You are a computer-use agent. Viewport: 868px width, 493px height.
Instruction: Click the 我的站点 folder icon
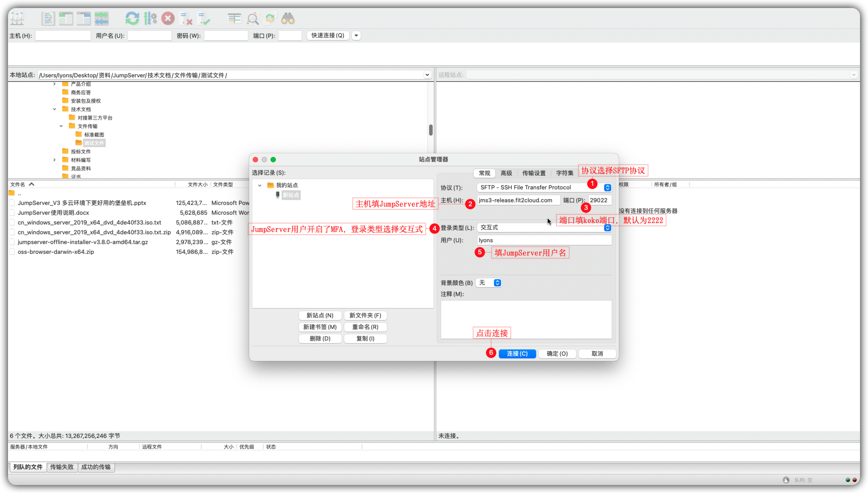[270, 185]
